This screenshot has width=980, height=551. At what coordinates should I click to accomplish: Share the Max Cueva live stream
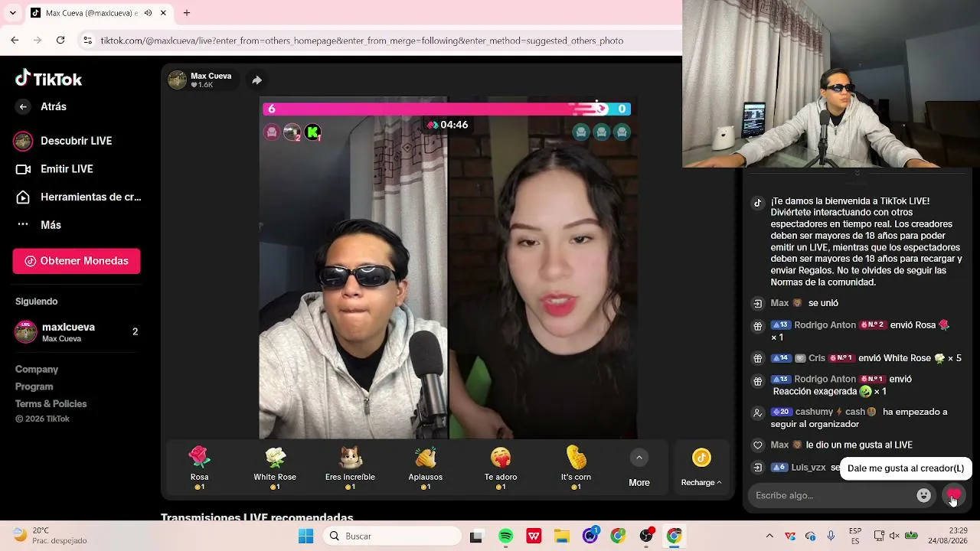(x=256, y=80)
